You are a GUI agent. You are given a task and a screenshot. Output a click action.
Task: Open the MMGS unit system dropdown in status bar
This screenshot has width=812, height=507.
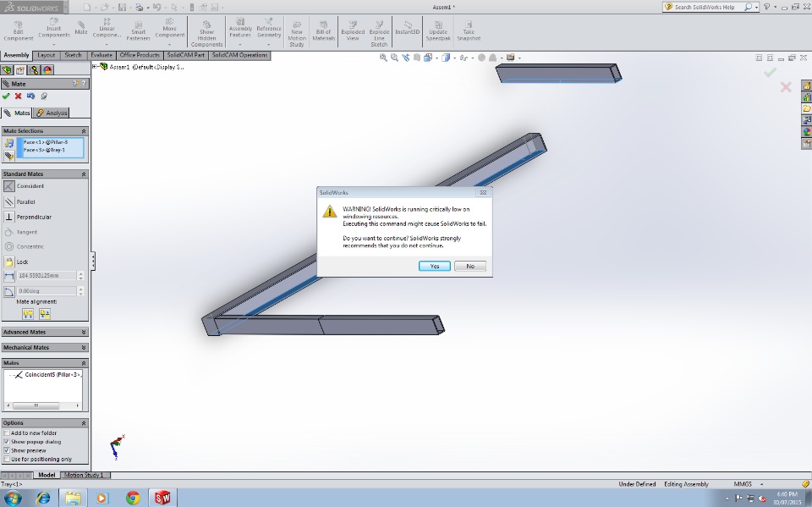(761, 484)
